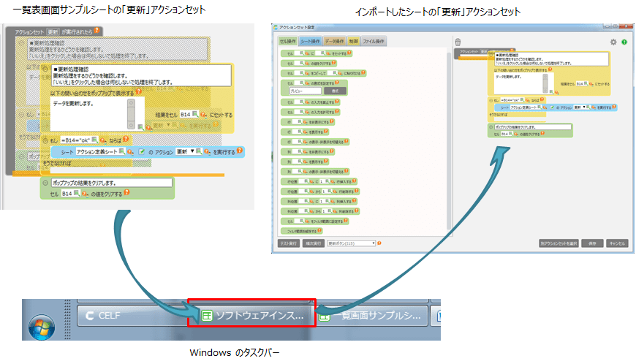Image resolution: width=636 pixels, height=364 pixels.
Task: Click the Windows Start orb
Action: point(42,325)
